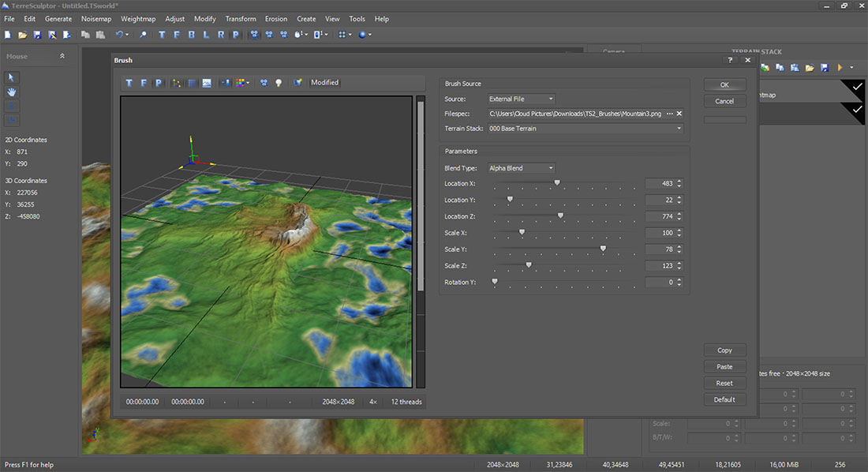868x472 pixels.
Task: Click the arrow pointer tool in Mouse panel
Action: pyautogui.click(x=13, y=77)
